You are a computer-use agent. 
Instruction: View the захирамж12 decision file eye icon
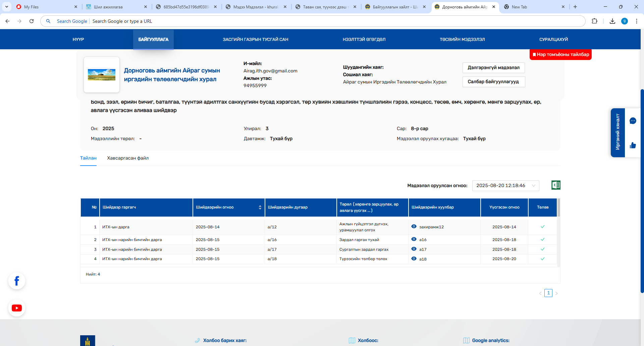pos(414,227)
